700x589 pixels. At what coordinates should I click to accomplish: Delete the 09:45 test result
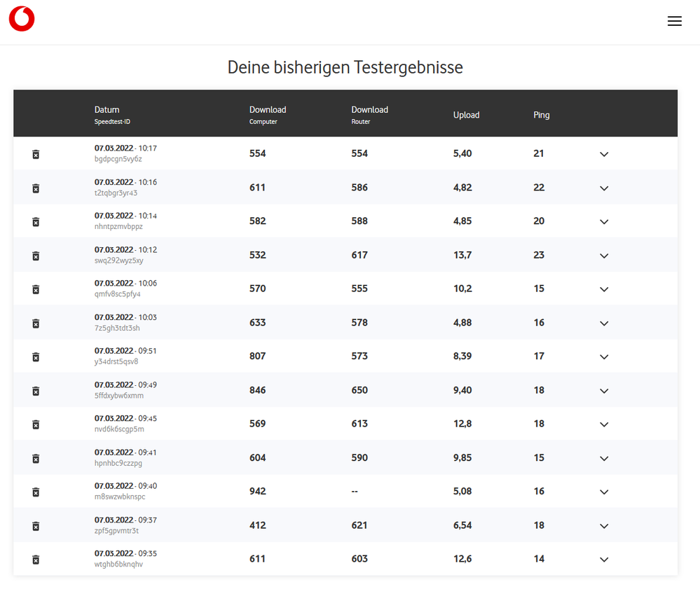pos(36,424)
